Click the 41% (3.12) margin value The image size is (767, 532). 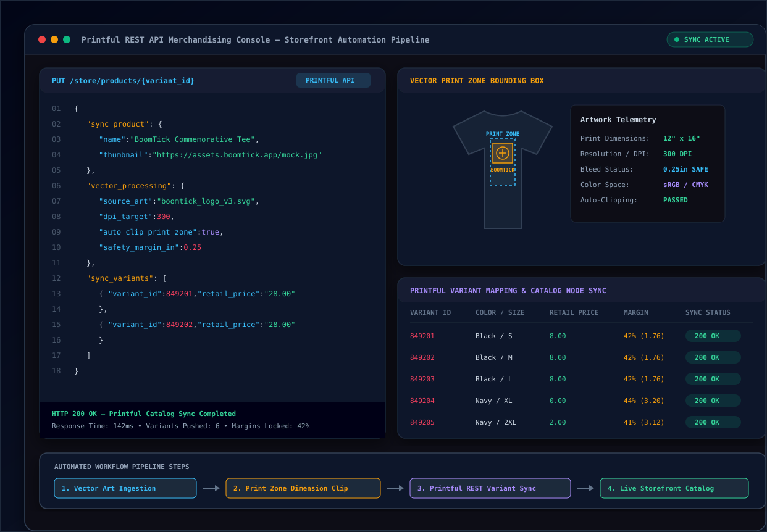(x=644, y=422)
